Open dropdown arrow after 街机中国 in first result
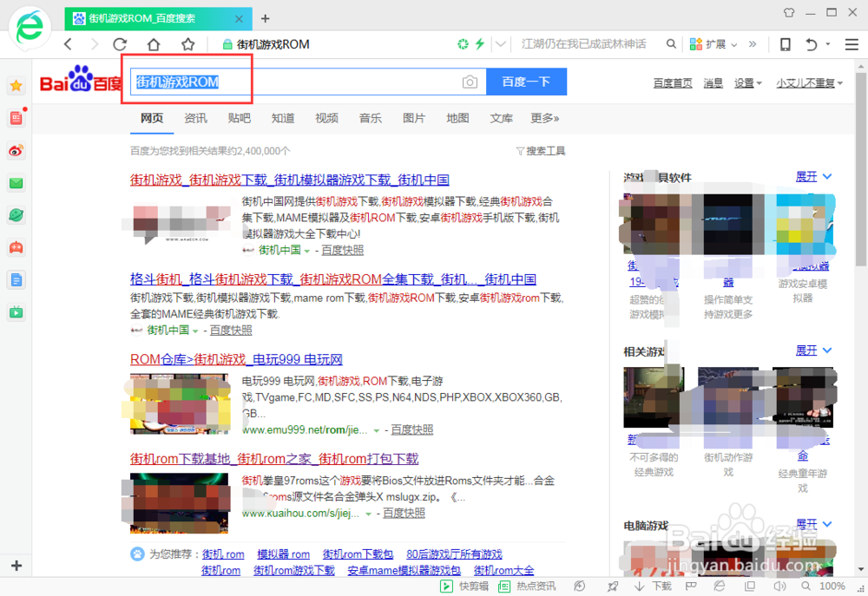Screen dimensions: 868x596 (306, 251)
